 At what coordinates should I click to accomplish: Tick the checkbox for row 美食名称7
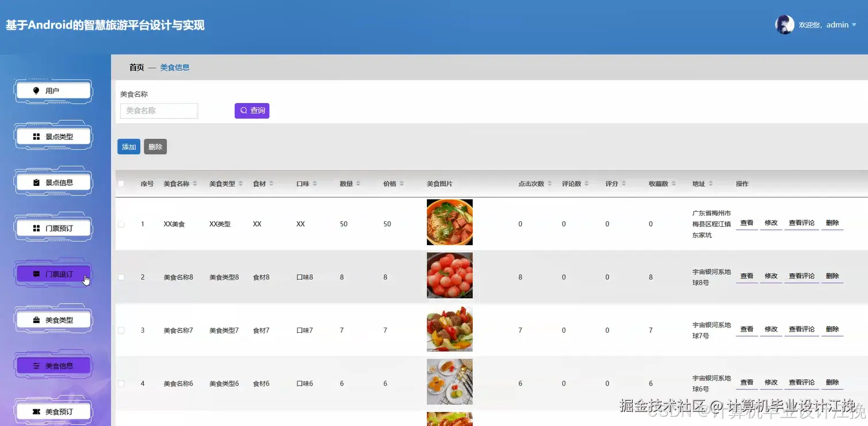121,330
